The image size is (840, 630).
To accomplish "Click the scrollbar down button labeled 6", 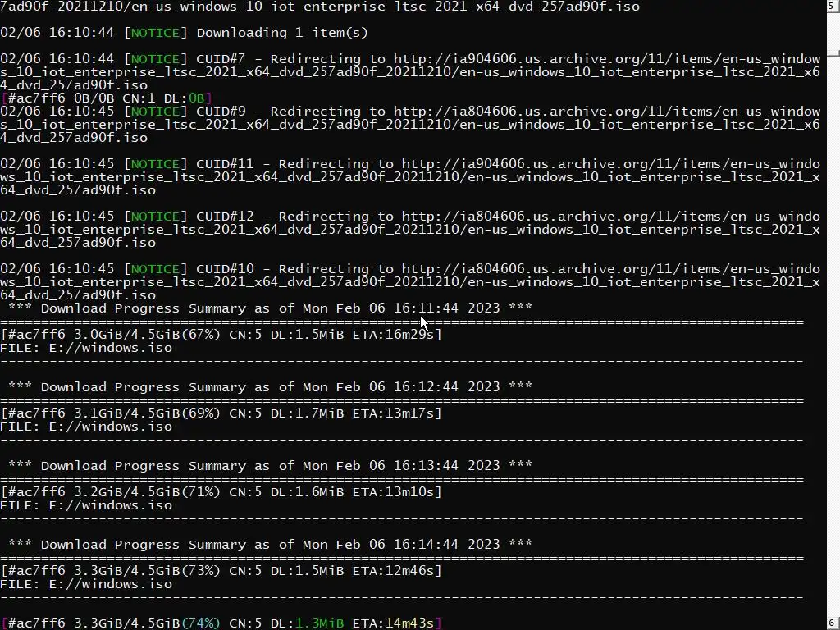I will tap(833, 623).
